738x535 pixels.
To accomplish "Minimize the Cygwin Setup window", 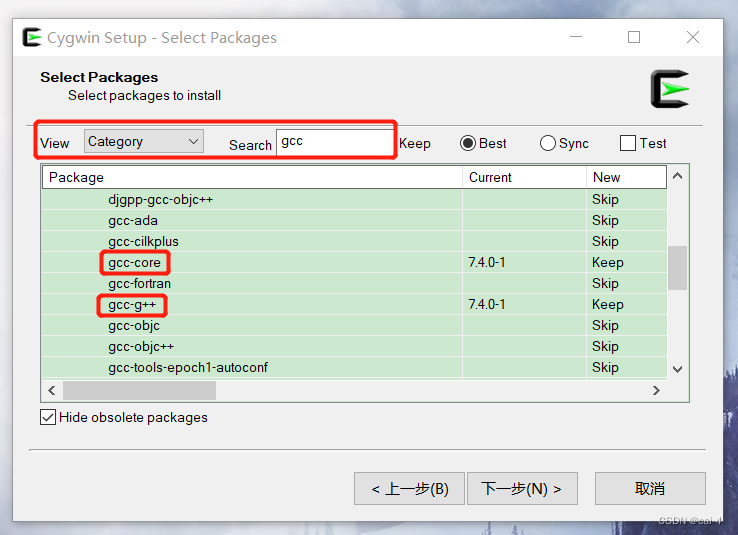I will pyautogui.click(x=576, y=37).
